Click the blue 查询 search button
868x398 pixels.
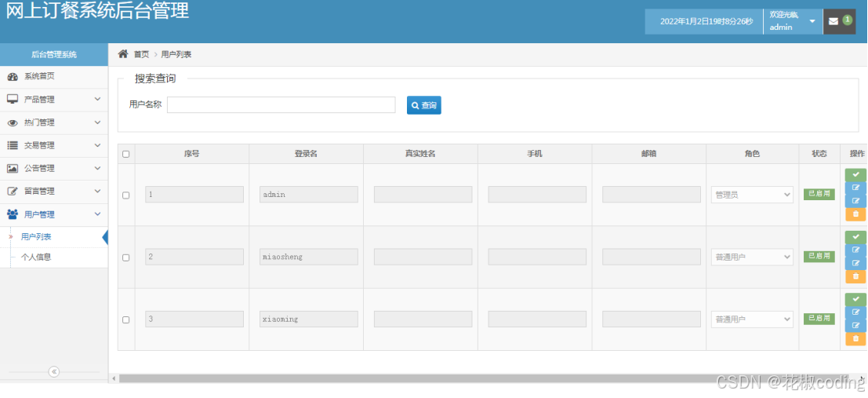pyautogui.click(x=424, y=105)
